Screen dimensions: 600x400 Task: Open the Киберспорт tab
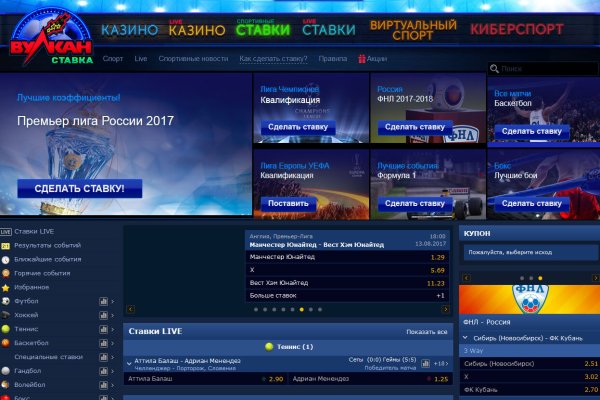click(517, 29)
